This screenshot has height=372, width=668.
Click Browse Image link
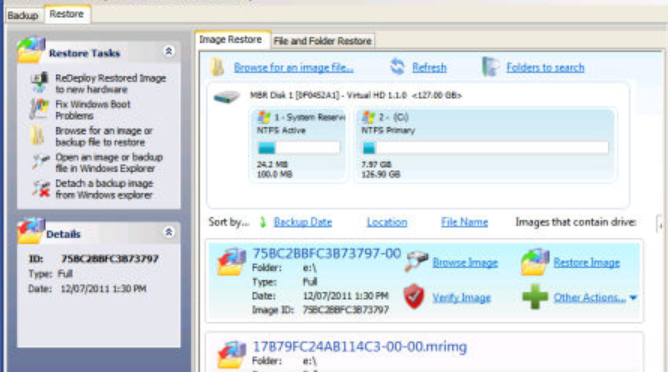[x=465, y=263]
